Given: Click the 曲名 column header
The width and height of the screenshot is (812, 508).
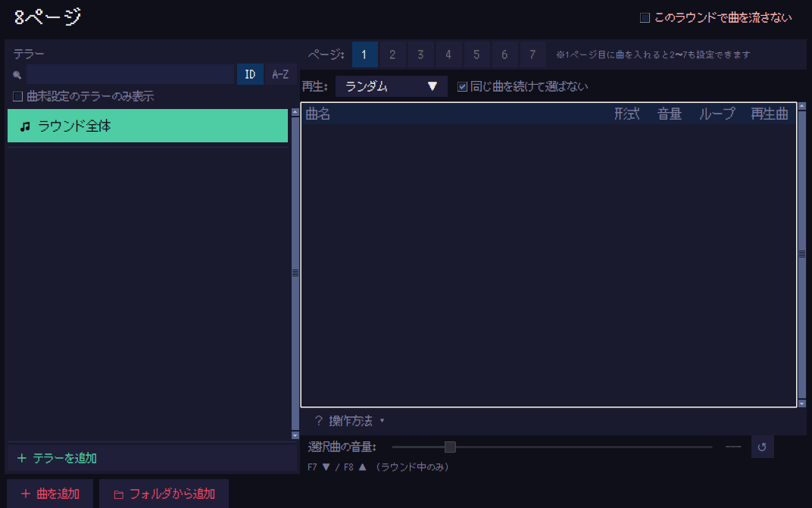Looking at the screenshot, I should (x=318, y=114).
